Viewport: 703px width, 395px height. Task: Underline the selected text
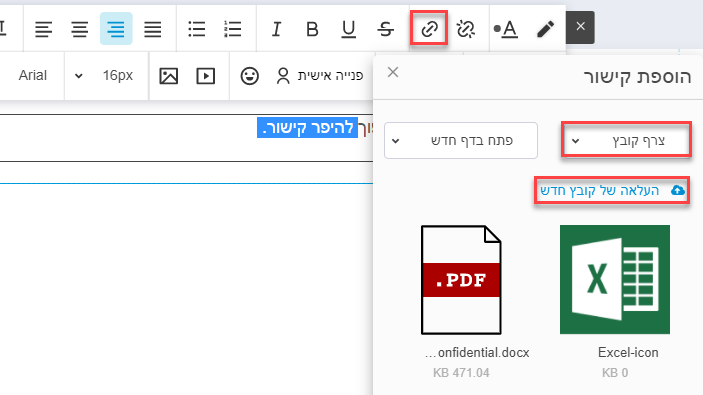point(348,29)
